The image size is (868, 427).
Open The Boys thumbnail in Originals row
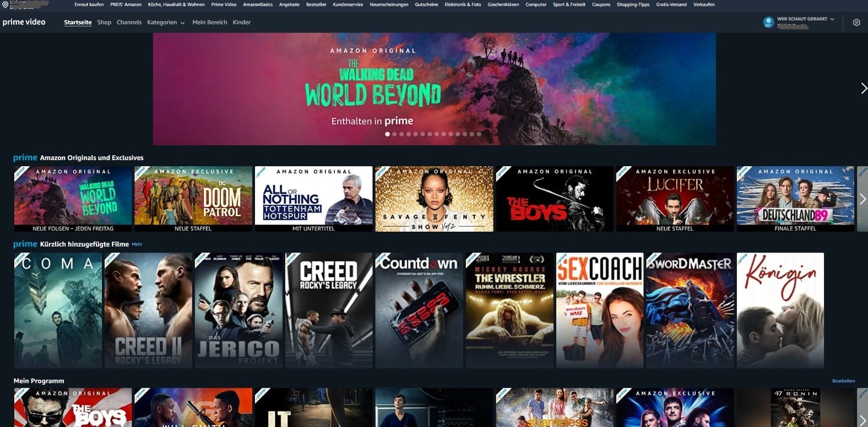(555, 199)
